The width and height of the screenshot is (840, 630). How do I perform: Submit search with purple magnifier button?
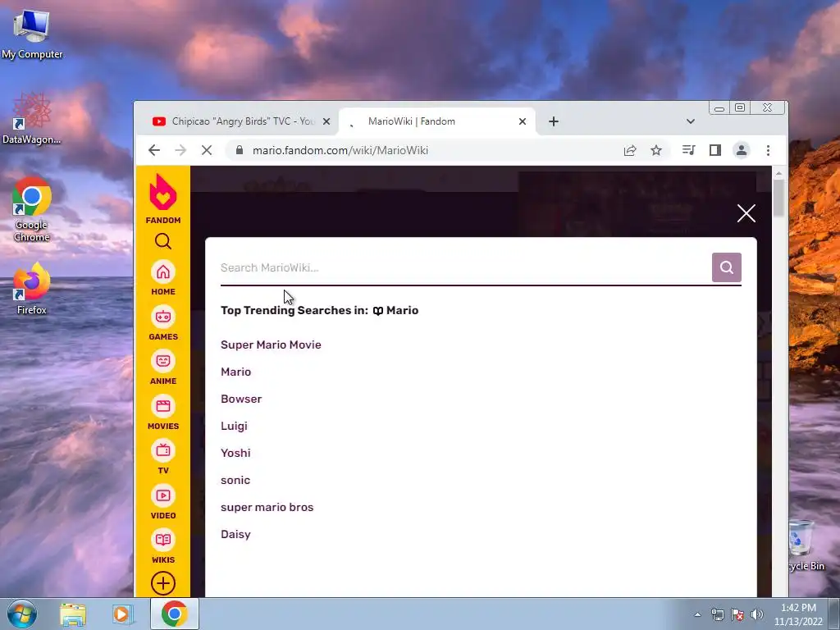click(727, 267)
